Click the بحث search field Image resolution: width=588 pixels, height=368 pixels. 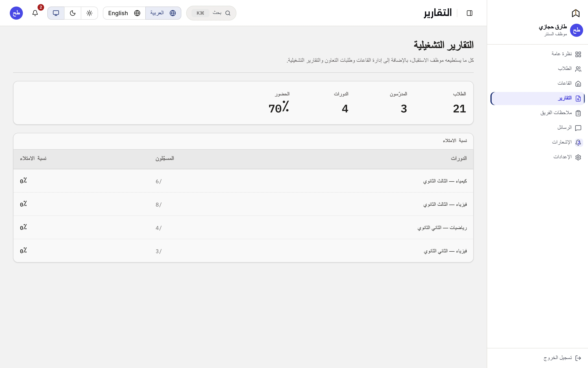pos(211,13)
